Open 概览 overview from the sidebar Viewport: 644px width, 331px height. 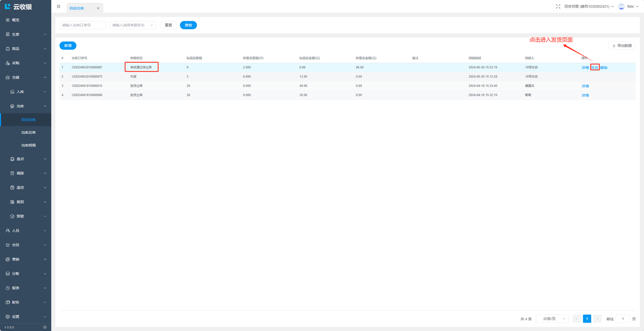[16, 20]
